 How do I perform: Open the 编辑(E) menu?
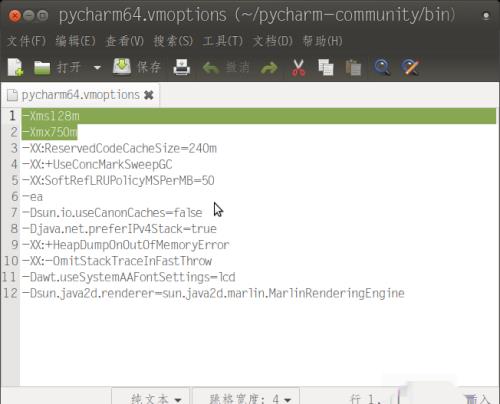pos(76,41)
